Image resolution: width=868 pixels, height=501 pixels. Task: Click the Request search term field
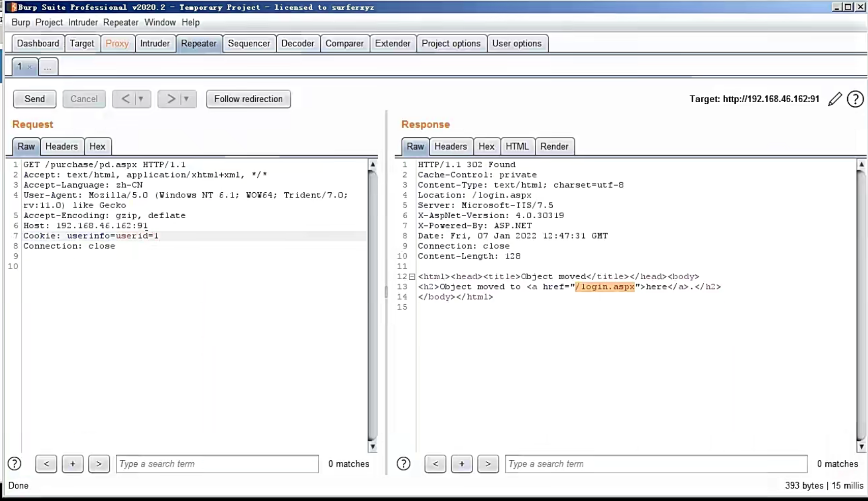[218, 464]
